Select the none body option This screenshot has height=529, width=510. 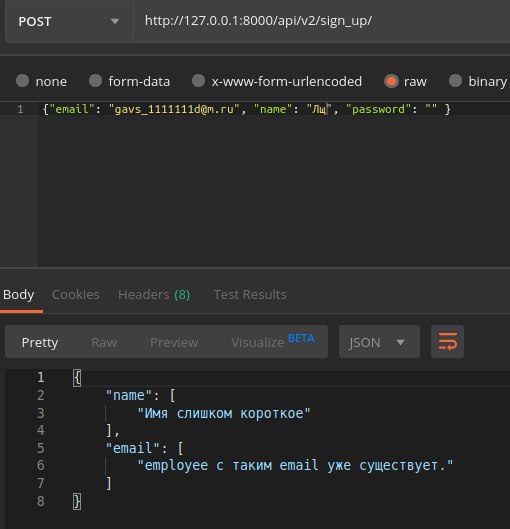click(x=41, y=81)
